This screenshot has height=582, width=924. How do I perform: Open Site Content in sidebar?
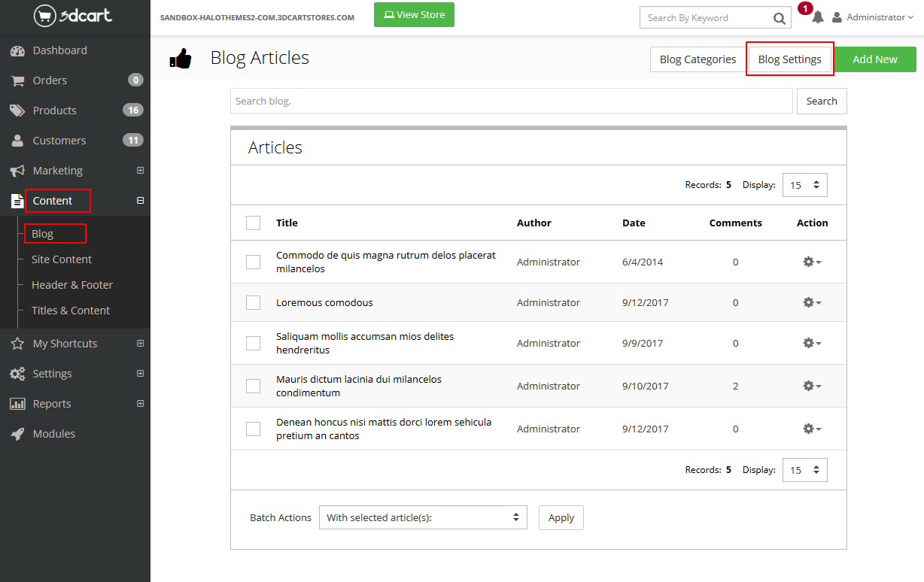coord(62,259)
